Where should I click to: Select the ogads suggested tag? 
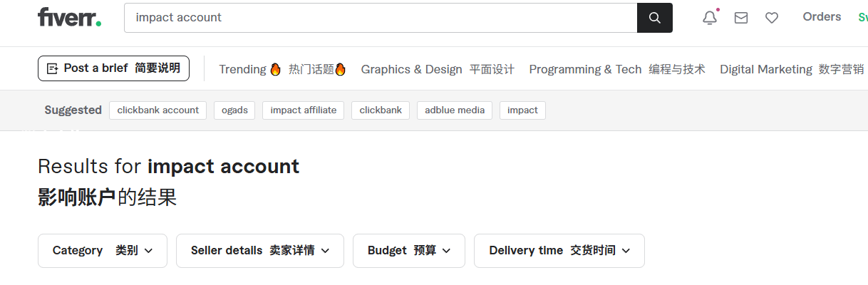234,110
